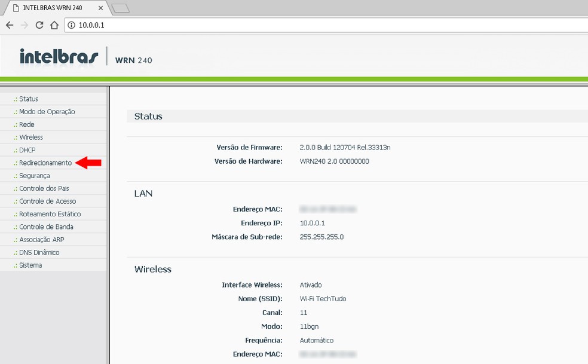Click the Intelbras logo

point(59,57)
